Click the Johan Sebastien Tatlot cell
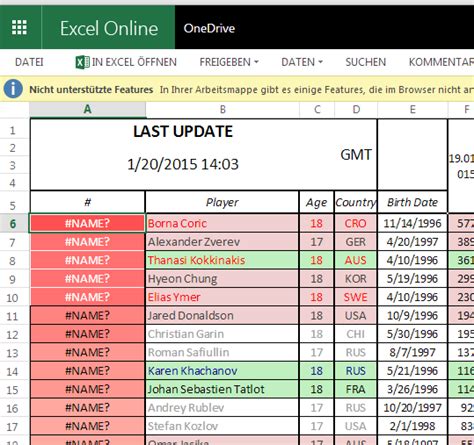The width and height of the screenshot is (474, 445). point(222,389)
